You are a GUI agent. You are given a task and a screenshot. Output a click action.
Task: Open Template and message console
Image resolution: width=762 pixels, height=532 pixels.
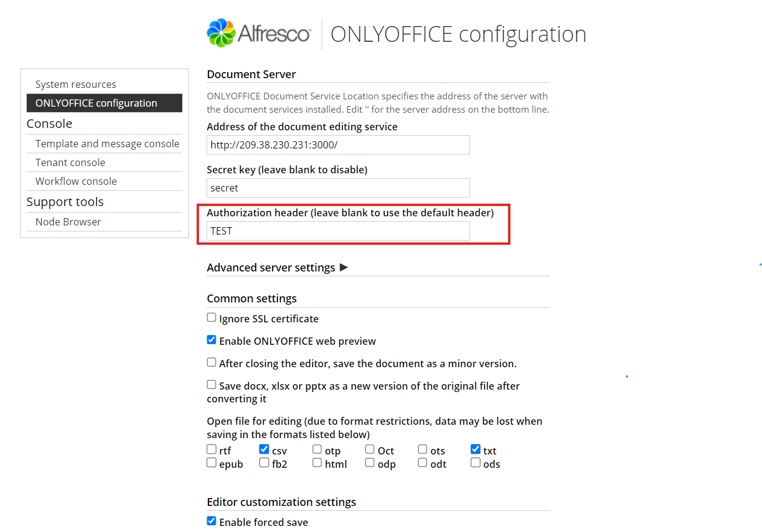[x=107, y=144]
